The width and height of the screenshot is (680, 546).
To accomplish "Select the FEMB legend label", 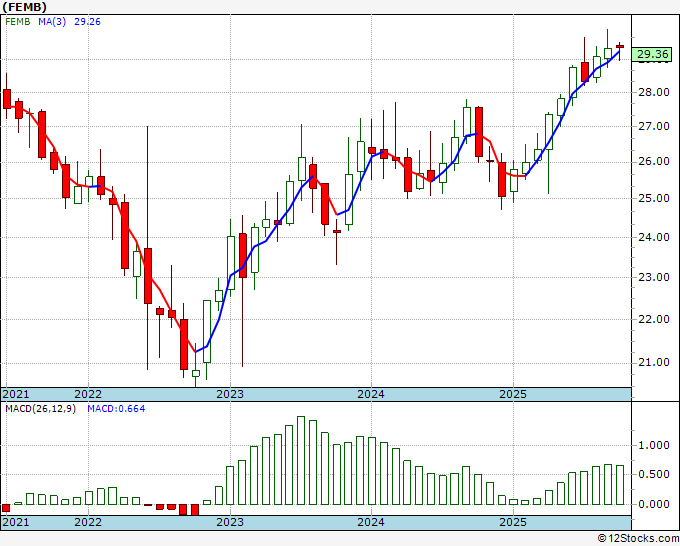I will [x=18, y=22].
